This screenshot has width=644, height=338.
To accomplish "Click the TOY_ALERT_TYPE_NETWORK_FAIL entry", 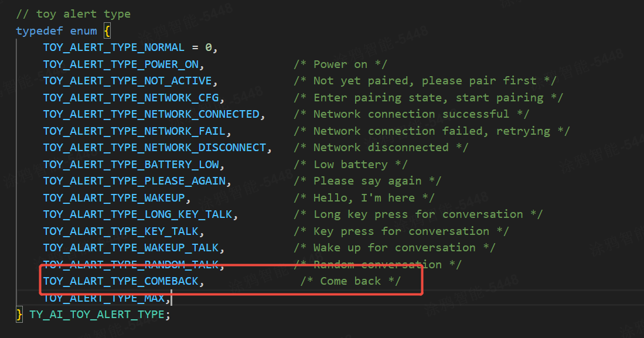I will [134, 131].
